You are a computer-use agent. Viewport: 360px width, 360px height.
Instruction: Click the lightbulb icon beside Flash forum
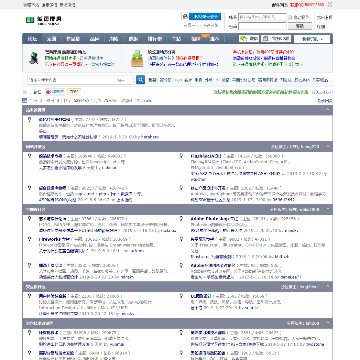click(181, 156)
